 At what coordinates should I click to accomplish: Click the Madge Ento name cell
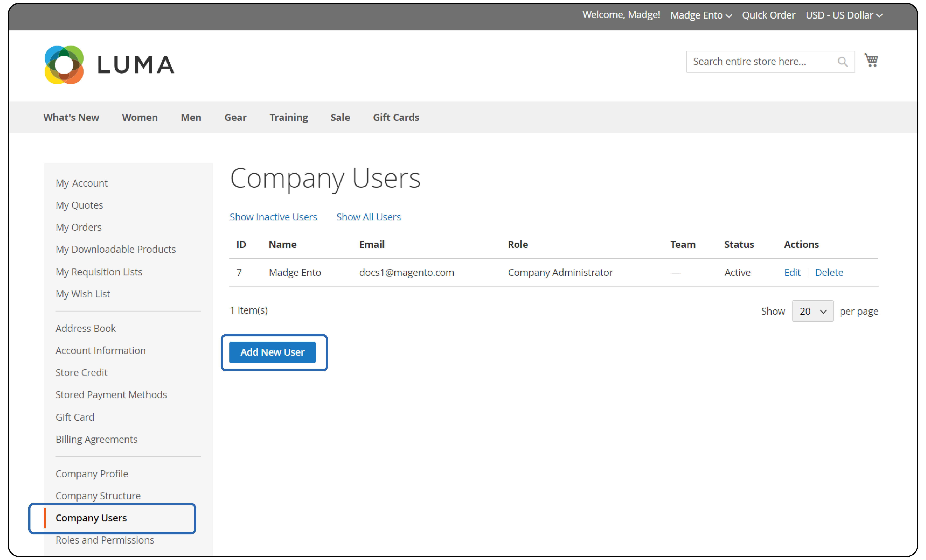[295, 272]
